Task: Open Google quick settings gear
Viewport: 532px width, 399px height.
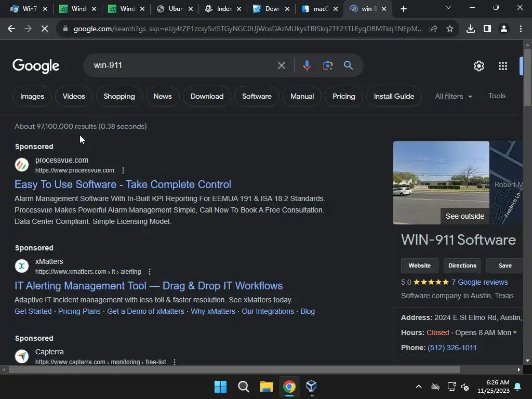Action: point(478,66)
